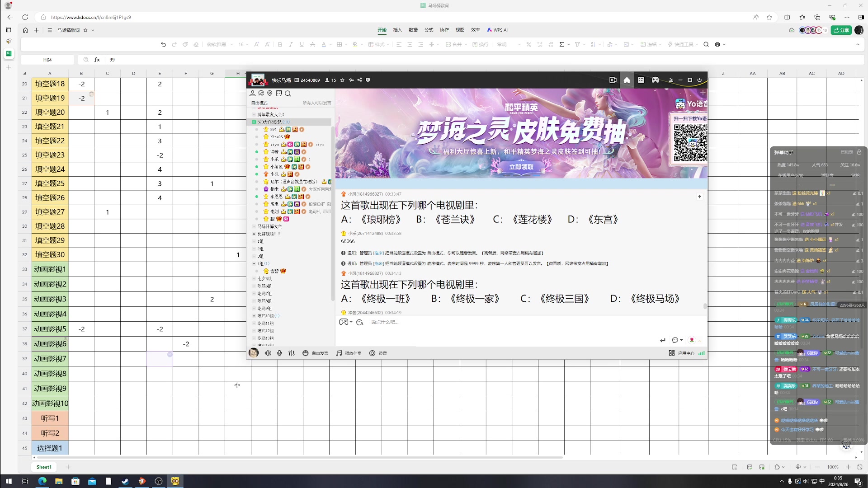Click the percent style icon
This screenshot has width=868, height=488.
click(528, 44)
